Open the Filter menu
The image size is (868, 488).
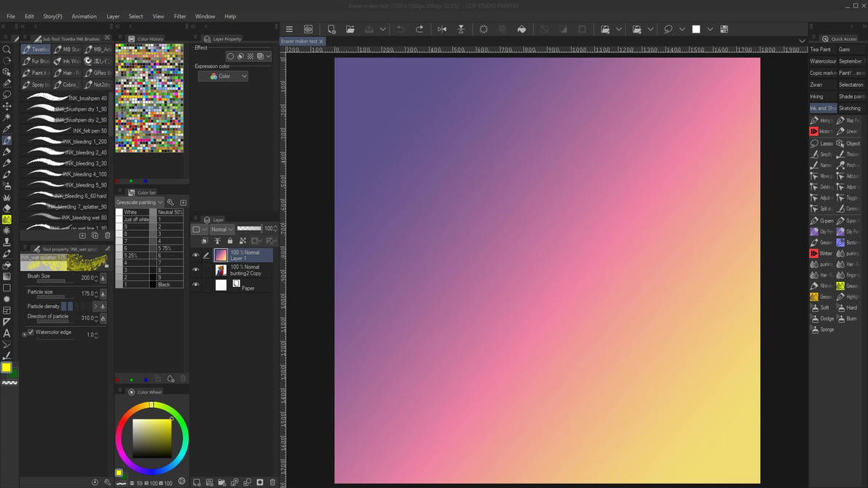coord(180,16)
